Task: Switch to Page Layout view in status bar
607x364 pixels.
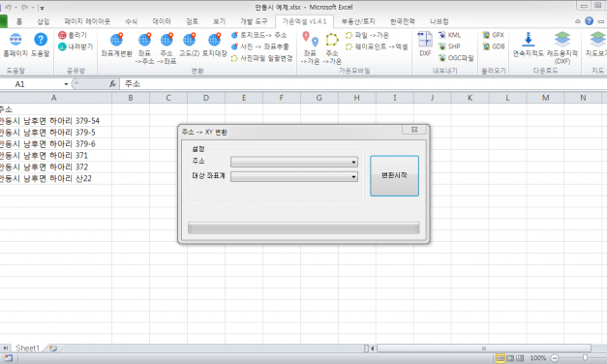Action: click(x=510, y=358)
